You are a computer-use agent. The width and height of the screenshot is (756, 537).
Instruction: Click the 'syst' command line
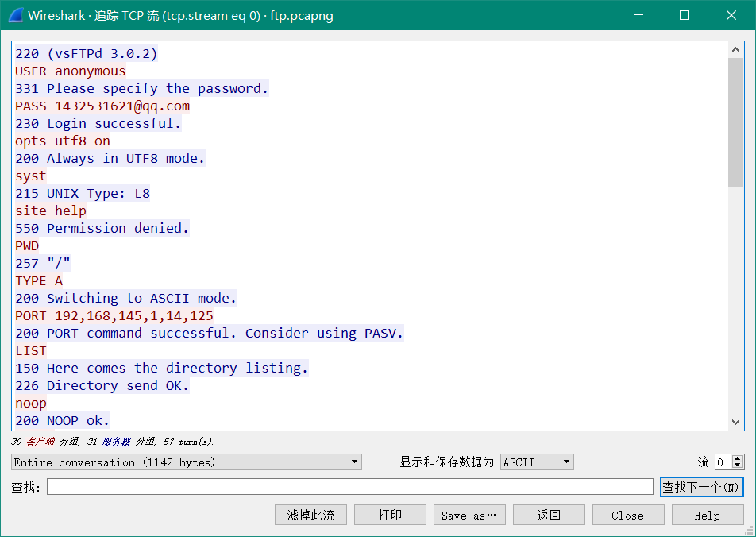pos(31,176)
